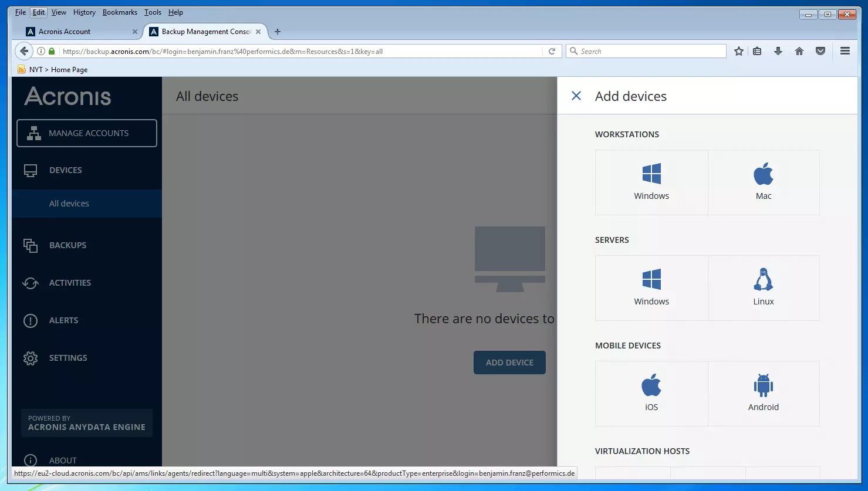Image resolution: width=868 pixels, height=491 pixels.
Task: Pick Linux server device tile
Action: pyautogui.click(x=763, y=288)
